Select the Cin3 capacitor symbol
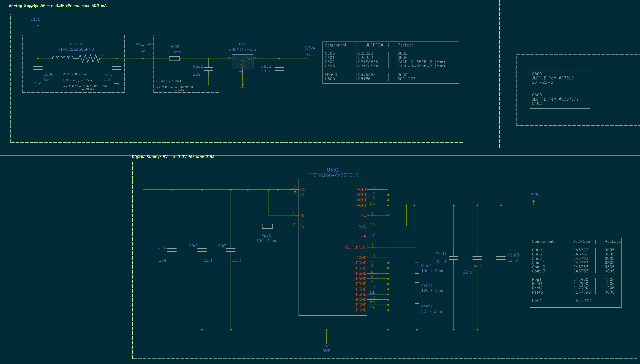Viewport: 640px width, 364px height. click(x=231, y=250)
